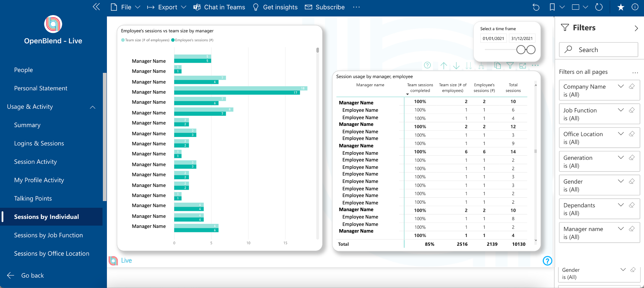Clear the Company Name filter with eraser

(x=632, y=86)
